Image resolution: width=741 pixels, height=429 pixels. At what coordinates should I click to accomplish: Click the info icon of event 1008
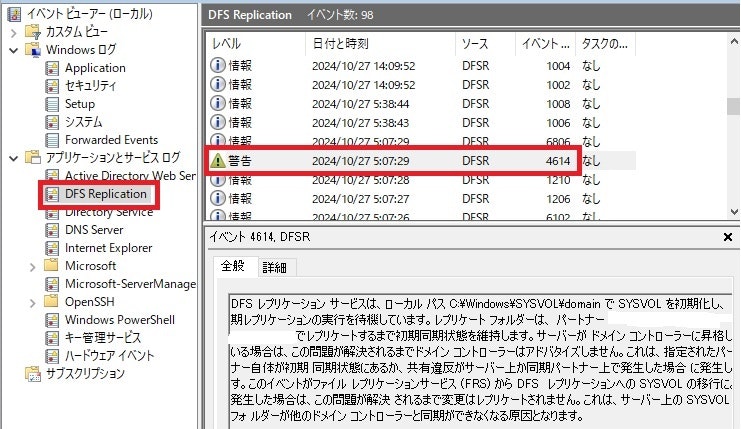217,103
